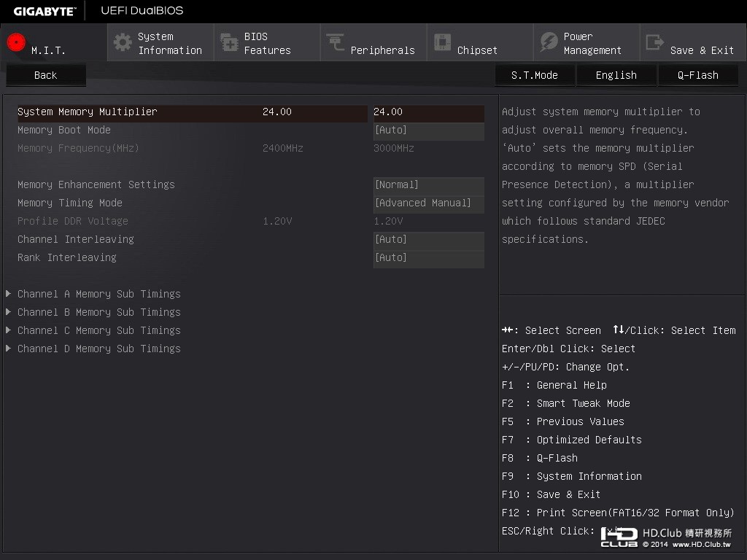Click the F10 Save & Exit help entry
The width and height of the screenshot is (747, 560).
coord(551,494)
